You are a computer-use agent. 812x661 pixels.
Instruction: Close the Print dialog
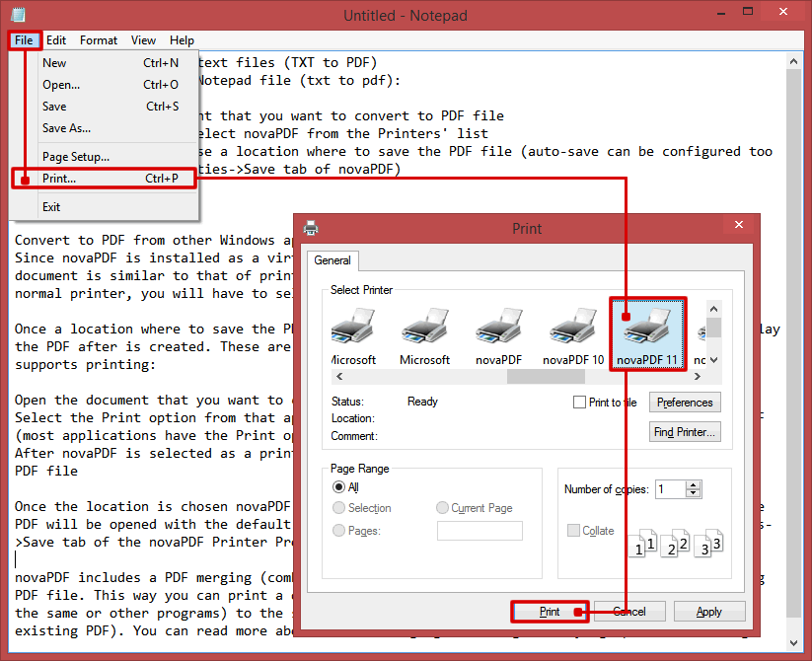tap(739, 225)
